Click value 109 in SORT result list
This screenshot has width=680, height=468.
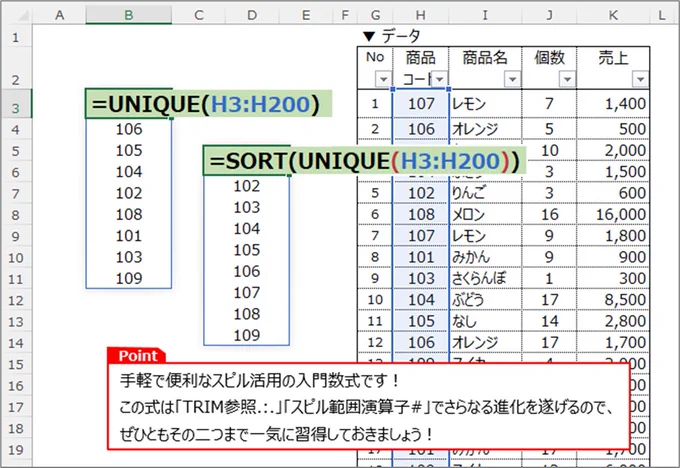point(246,335)
